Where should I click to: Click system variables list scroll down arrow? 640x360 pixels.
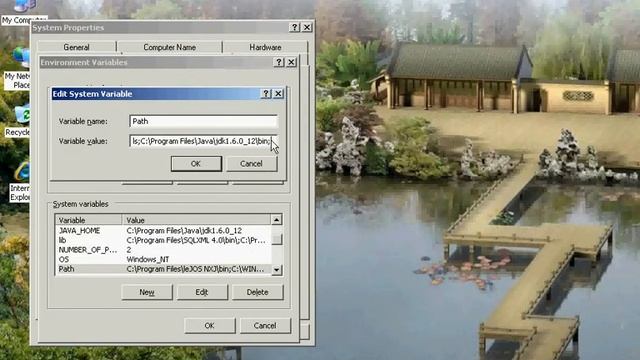(277, 270)
